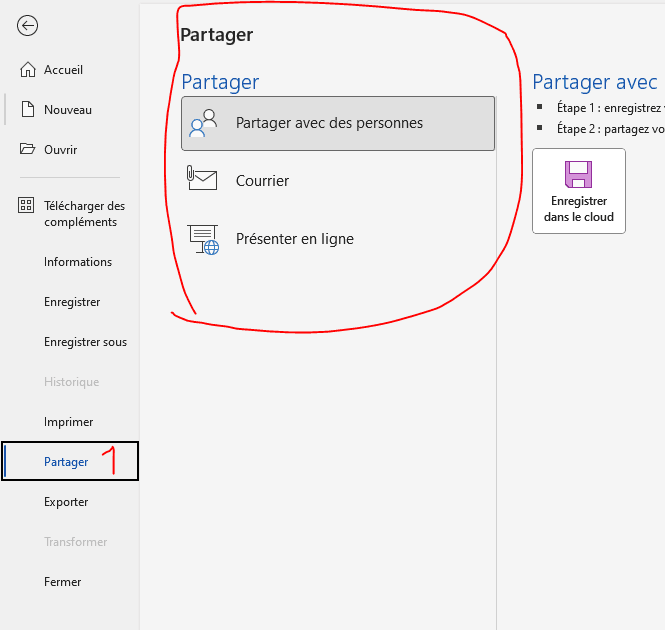Screen dimensions: 665x630
Task: Click the Télécharger des compléments grid icon
Action: [27, 206]
